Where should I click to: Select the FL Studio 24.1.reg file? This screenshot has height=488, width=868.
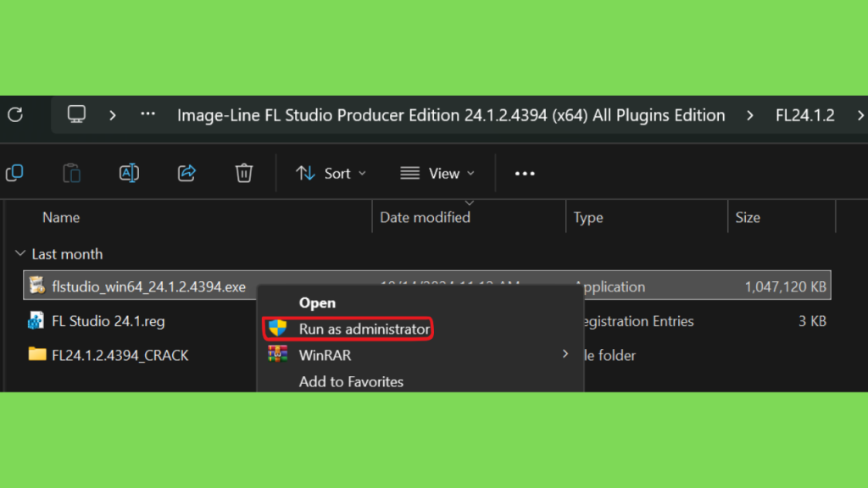point(108,321)
